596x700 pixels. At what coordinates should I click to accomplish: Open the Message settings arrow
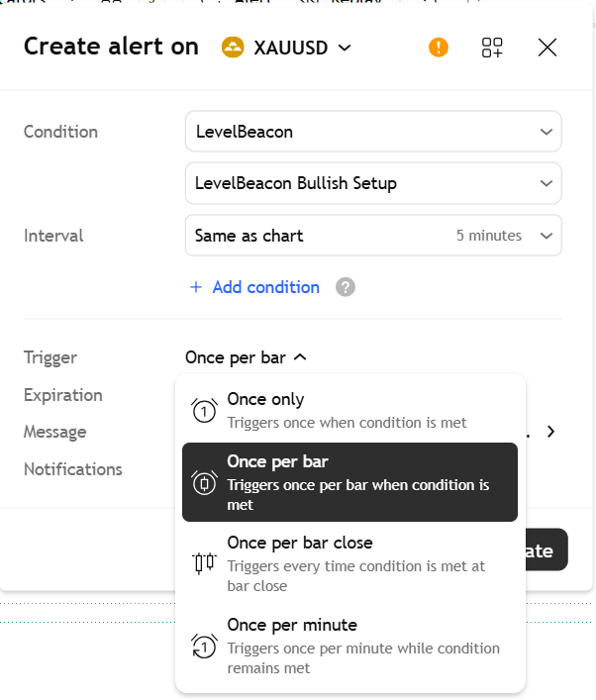point(550,432)
